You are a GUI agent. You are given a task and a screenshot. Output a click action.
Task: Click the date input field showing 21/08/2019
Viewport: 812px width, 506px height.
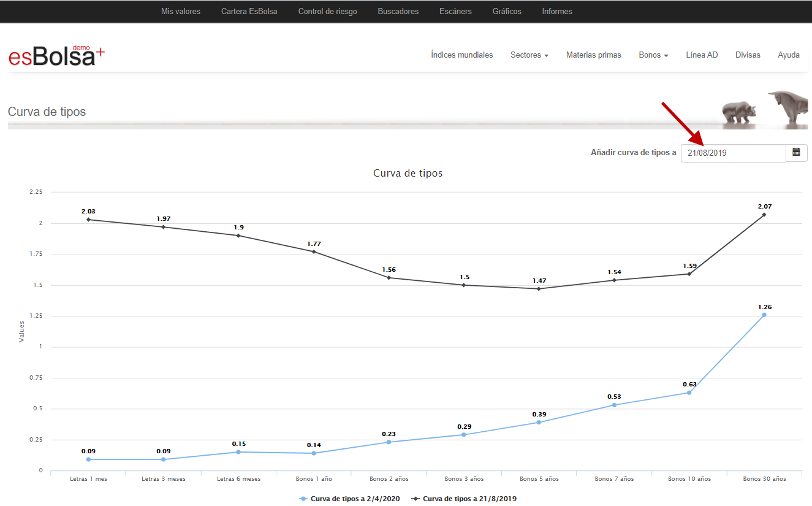click(x=733, y=153)
